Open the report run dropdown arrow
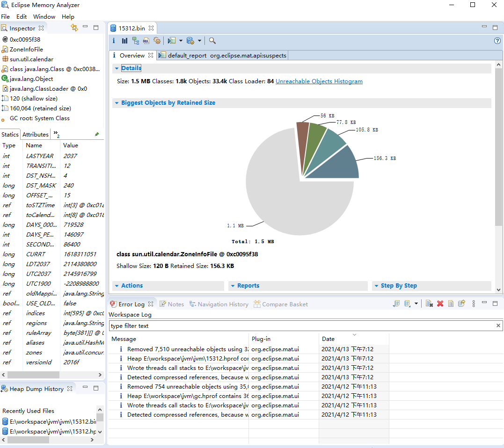This screenshot has height=448, width=504. tap(181, 41)
